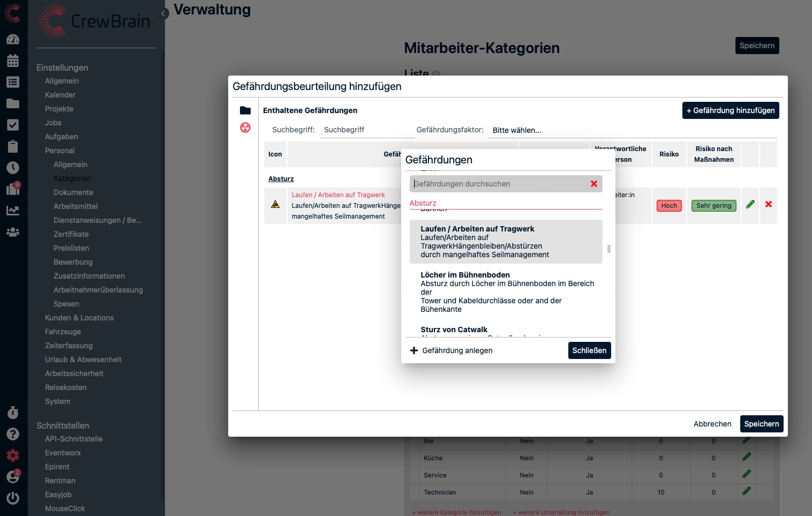Select the folder icon in dialog sidebar
Viewport: 812px width, 516px height.
point(245,110)
